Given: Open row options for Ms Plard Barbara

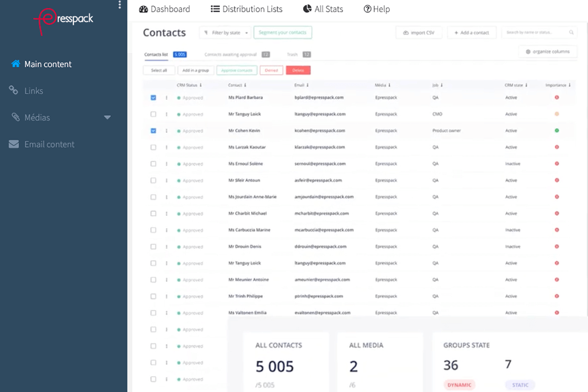Looking at the screenshot, I should pos(167,97).
